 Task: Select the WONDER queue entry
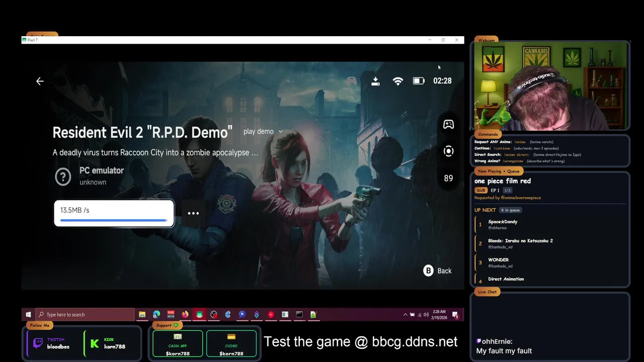[550, 262]
